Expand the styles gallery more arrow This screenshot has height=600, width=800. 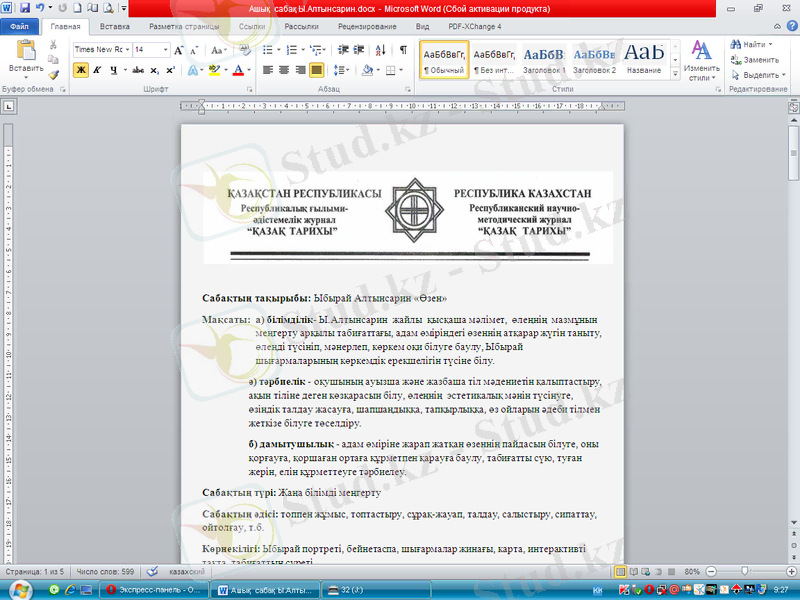click(676, 74)
